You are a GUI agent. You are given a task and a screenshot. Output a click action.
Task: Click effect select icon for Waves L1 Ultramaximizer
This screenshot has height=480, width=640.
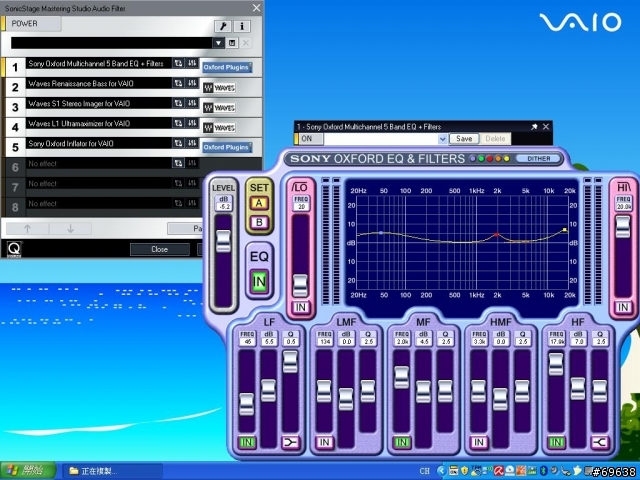click(178, 123)
